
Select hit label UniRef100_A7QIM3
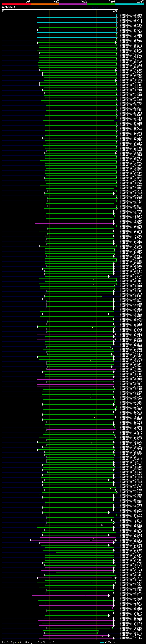(x=131, y=35)
